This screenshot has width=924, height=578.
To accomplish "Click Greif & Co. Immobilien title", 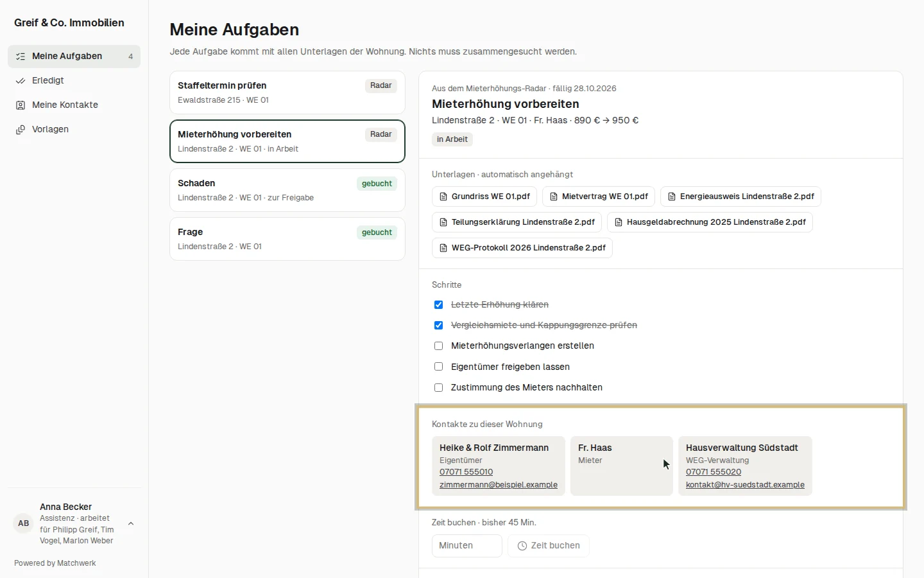I will pos(69,23).
